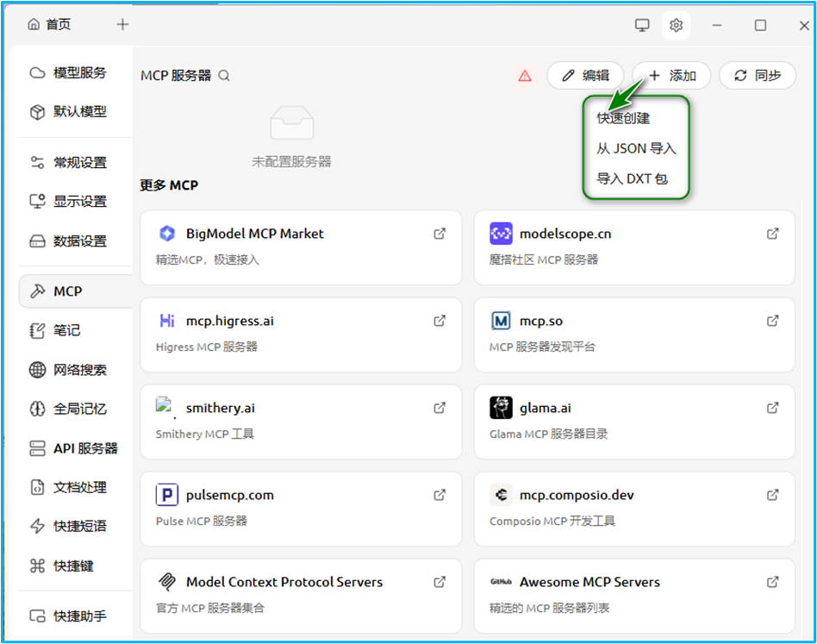This screenshot has height=644, width=817.
Task: Select 快速创建 from the add menu
Action: pos(623,118)
